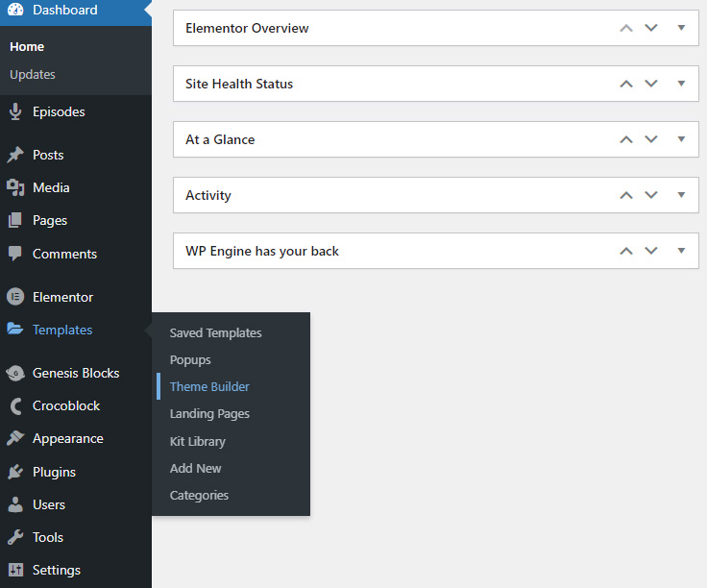
Task: Click the Genesis Blocks icon
Action: (15, 373)
